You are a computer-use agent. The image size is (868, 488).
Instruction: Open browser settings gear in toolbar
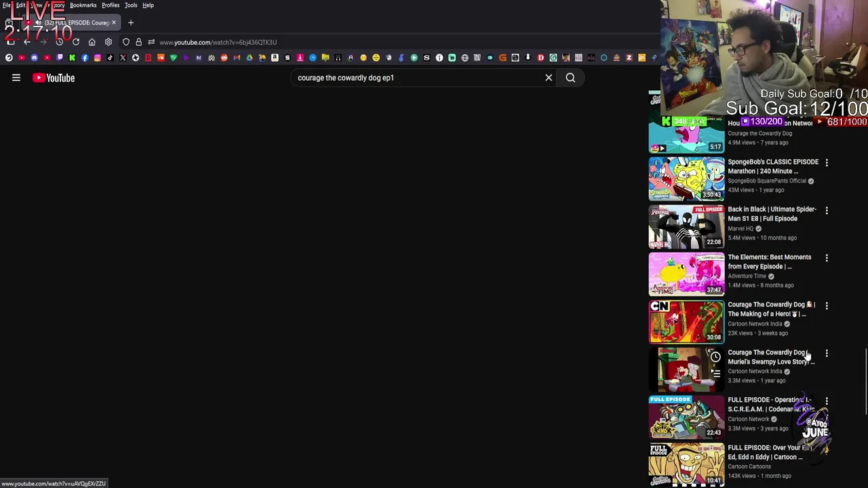point(108,42)
